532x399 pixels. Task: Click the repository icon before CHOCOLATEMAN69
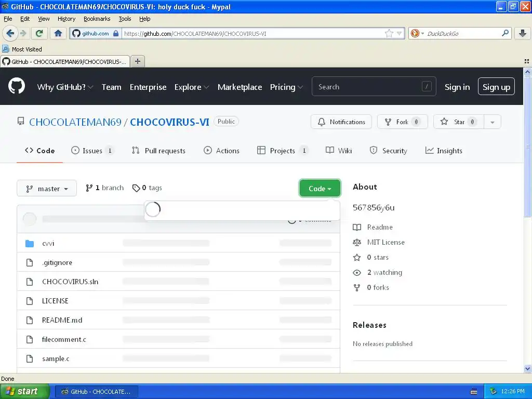(21, 121)
